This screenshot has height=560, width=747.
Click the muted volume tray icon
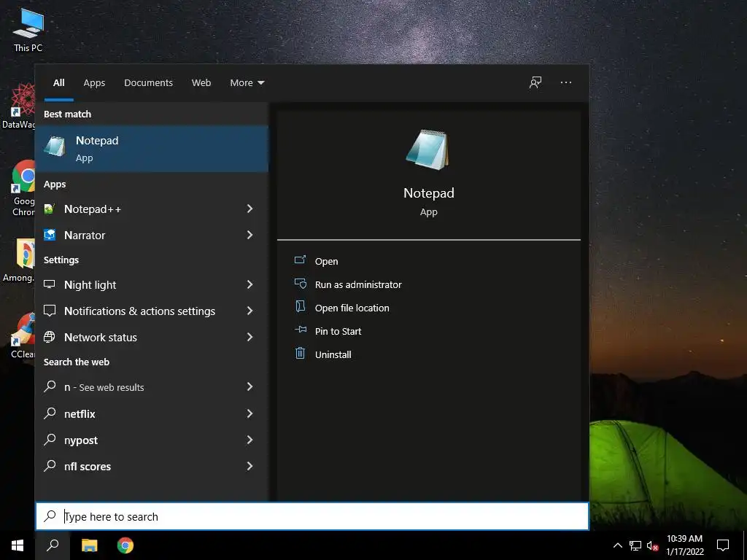point(653,545)
